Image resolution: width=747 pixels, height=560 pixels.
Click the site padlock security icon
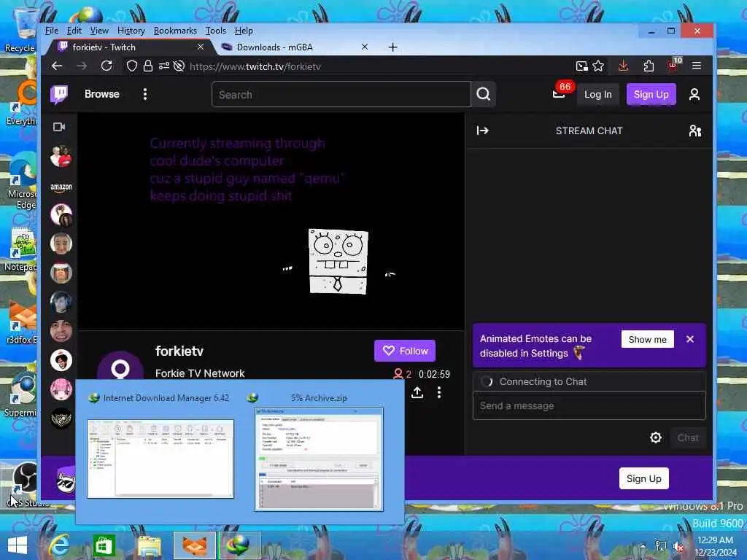[148, 66]
